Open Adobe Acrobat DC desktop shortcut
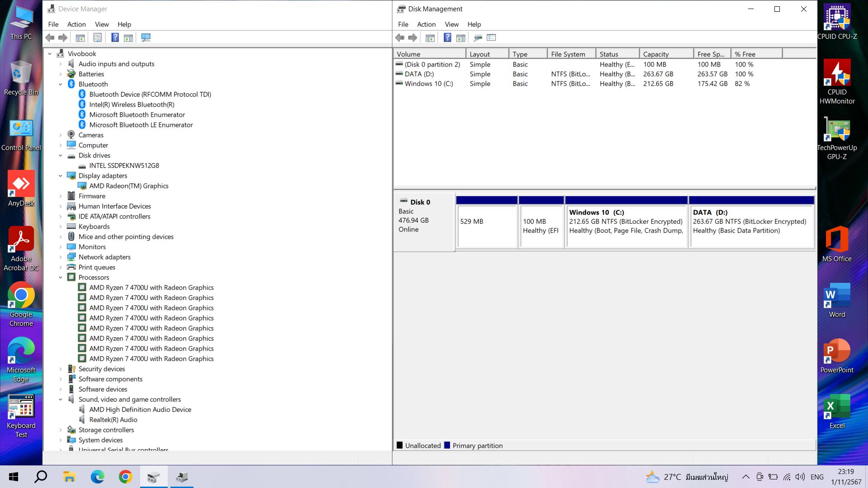868x488 pixels. [21, 249]
